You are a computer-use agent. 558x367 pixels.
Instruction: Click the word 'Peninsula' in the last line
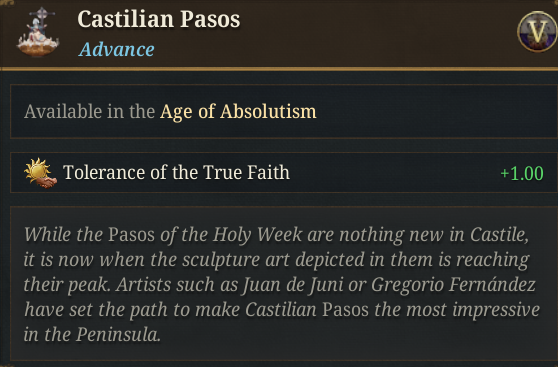coord(118,335)
